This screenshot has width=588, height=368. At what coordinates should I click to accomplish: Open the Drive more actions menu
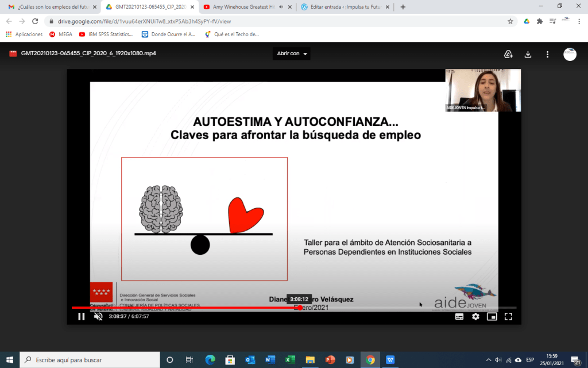point(548,54)
